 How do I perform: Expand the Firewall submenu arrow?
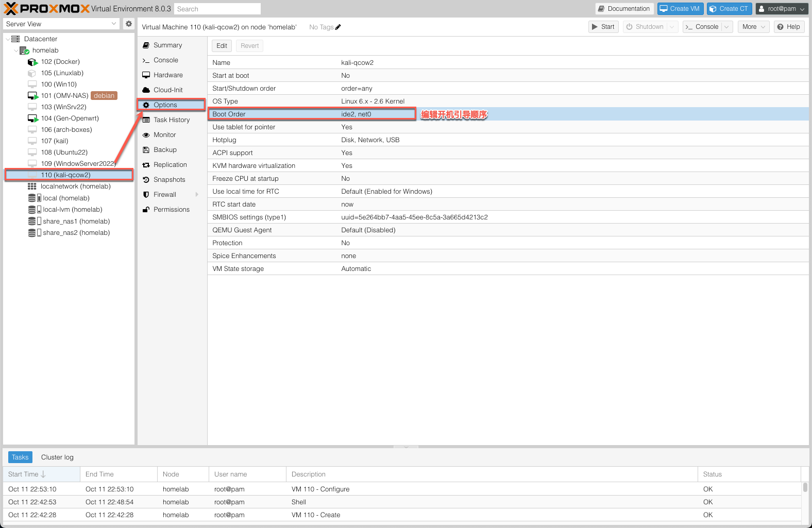click(197, 195)
